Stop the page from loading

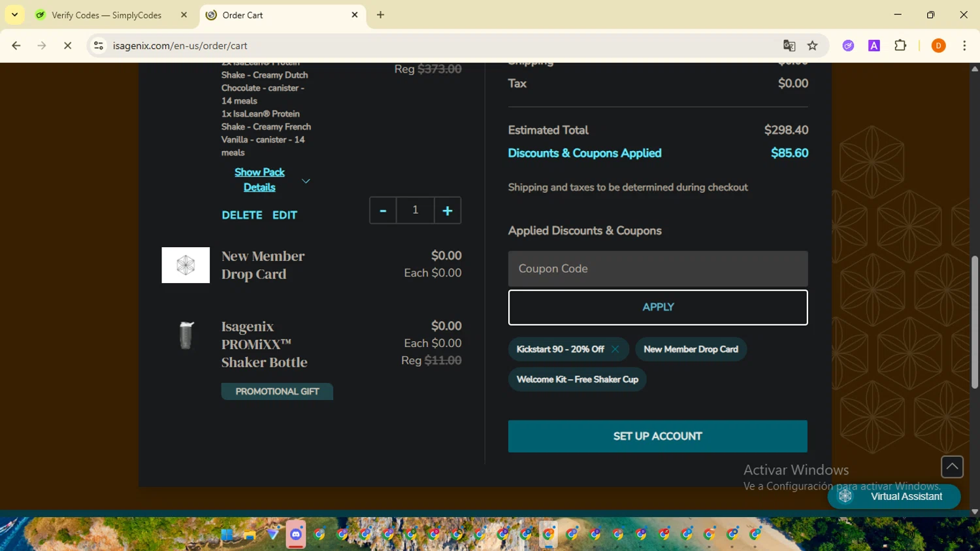pyautogui.click(x=67, y=46)
